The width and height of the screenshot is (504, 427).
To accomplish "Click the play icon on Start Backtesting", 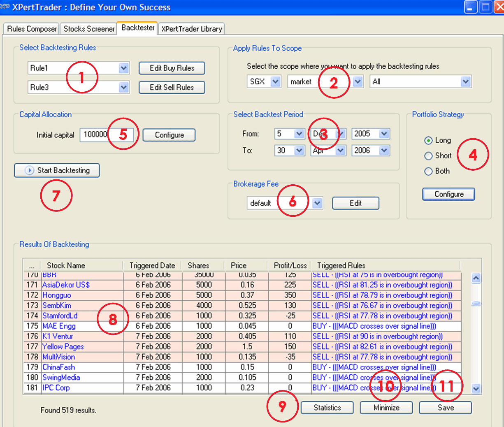I will (x=29, y=170).
